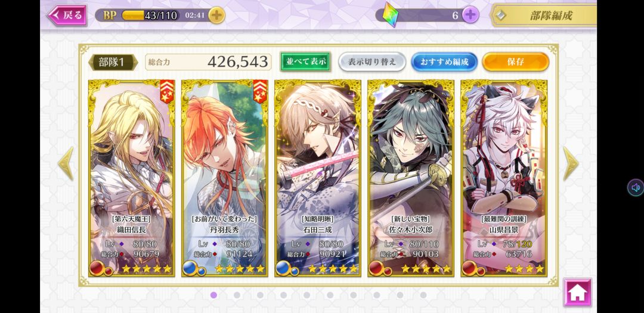This screenshot has height=313, width=644.
Task: Toggle display mode with 表示切り替え
Action: [372, 61]
